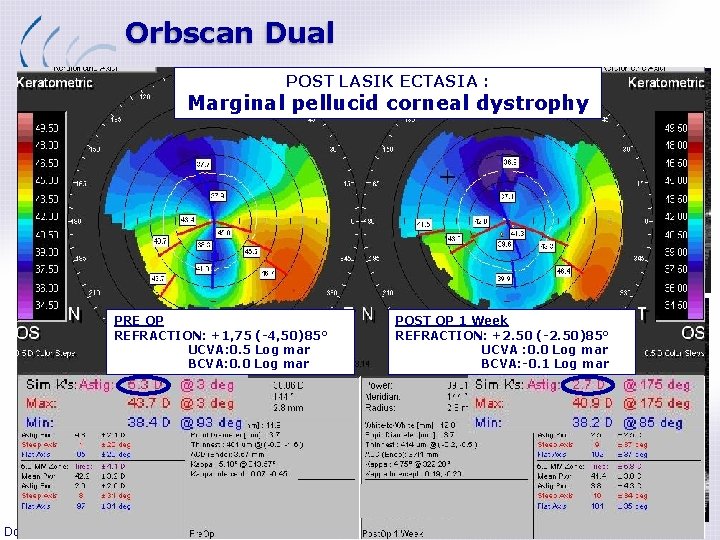
Task: Click the "Meridian:" label in the post-op panel
Action: click(382, 396)
